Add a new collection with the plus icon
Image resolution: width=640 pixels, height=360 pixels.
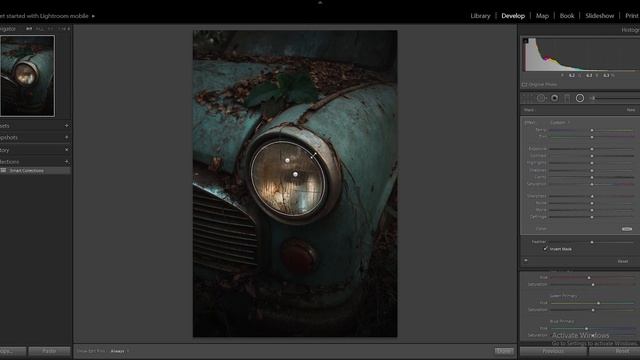point(67,162)
